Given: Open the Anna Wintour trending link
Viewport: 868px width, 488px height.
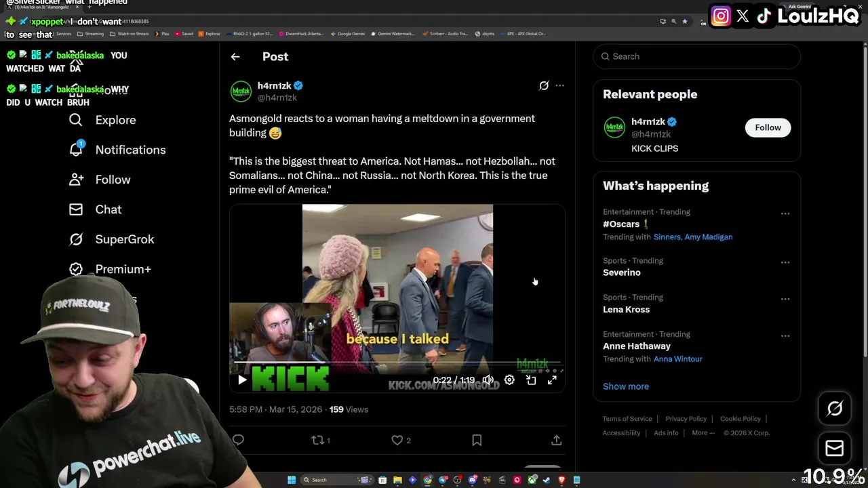Looking at the screenshot, I should coord(678,359).
